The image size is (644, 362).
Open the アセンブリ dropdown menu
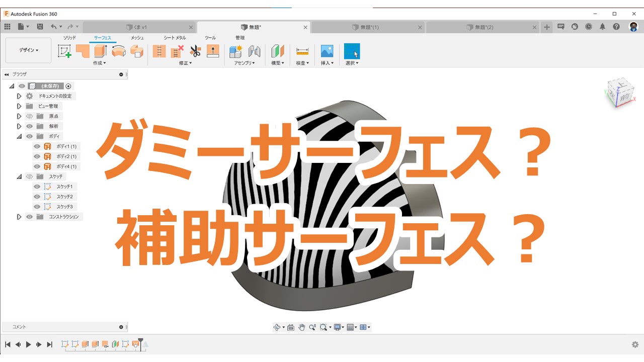[245, 63]
